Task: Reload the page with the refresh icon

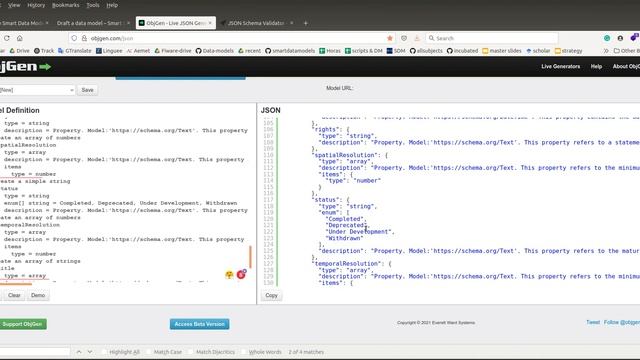Action: (7, 38)
